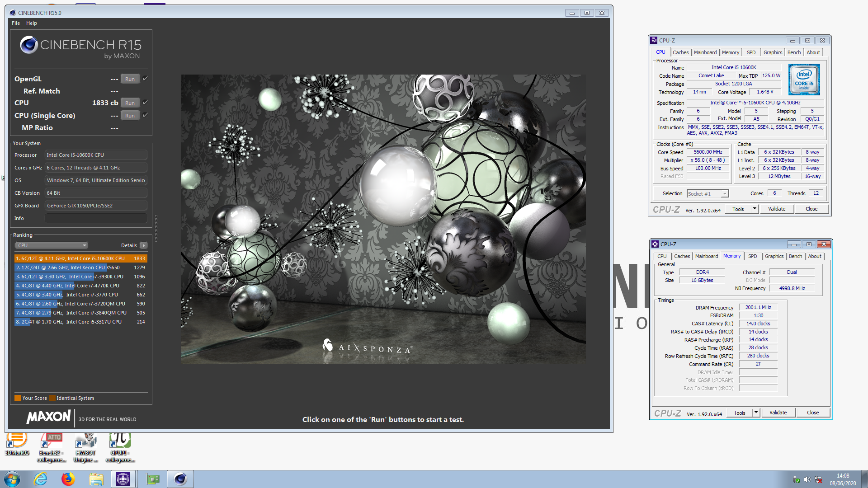Open Graphics tab in bottom CPU-Z

coord(774,256)
